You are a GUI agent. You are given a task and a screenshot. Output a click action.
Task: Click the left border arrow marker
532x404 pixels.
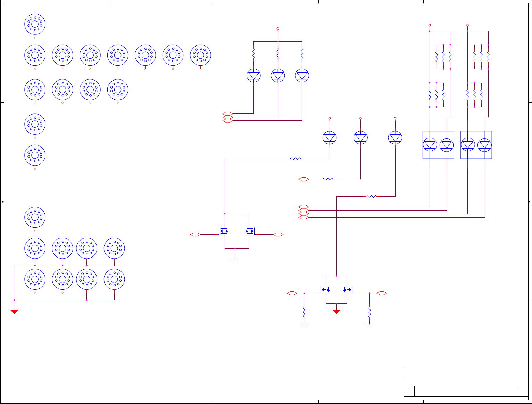[2, 202]
